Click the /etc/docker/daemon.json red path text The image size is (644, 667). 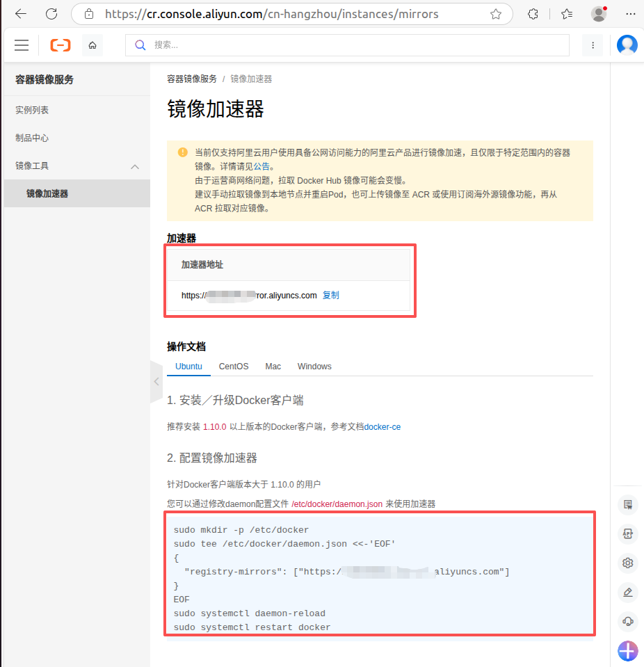click(337, 504)
